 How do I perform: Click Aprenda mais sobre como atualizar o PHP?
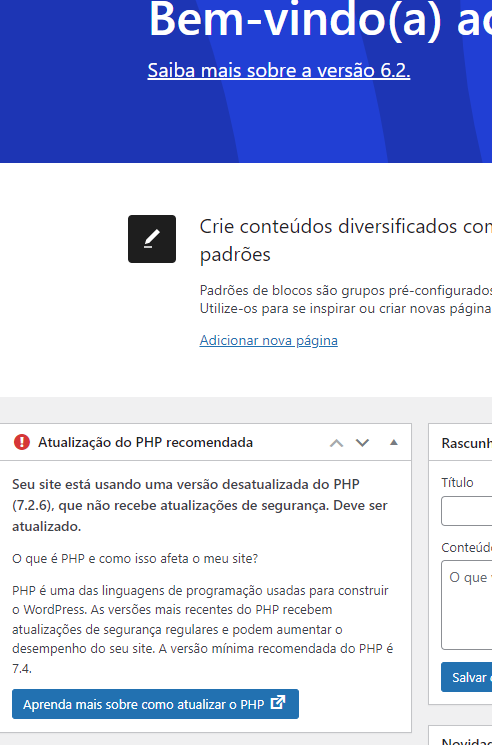155,704
